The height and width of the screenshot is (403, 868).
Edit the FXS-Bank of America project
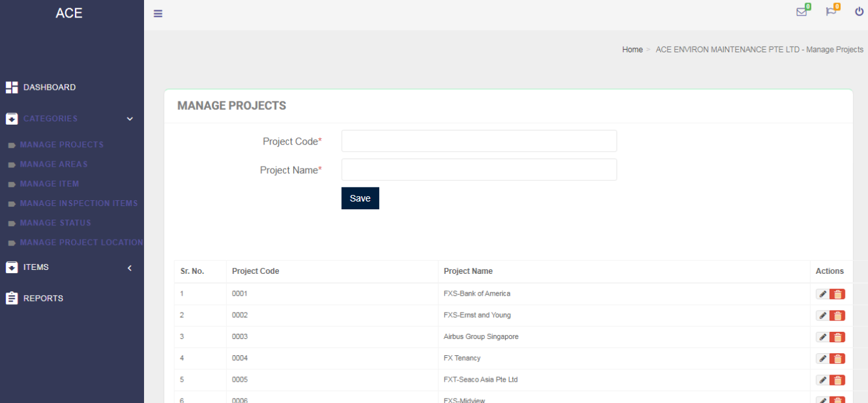pos(822,294)
